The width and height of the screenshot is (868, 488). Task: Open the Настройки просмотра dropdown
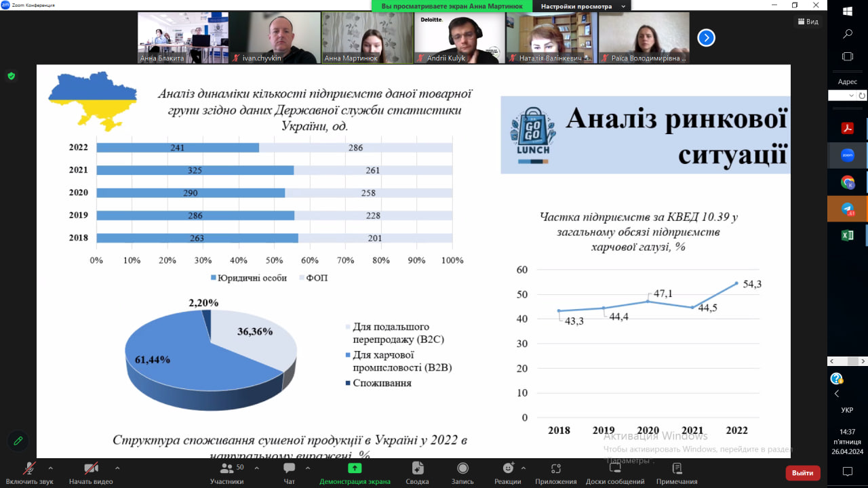(x=581, y=6)
